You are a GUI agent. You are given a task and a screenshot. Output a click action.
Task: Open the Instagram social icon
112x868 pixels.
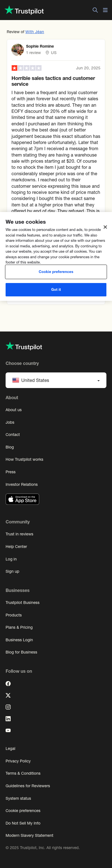(x=8, y=707)
